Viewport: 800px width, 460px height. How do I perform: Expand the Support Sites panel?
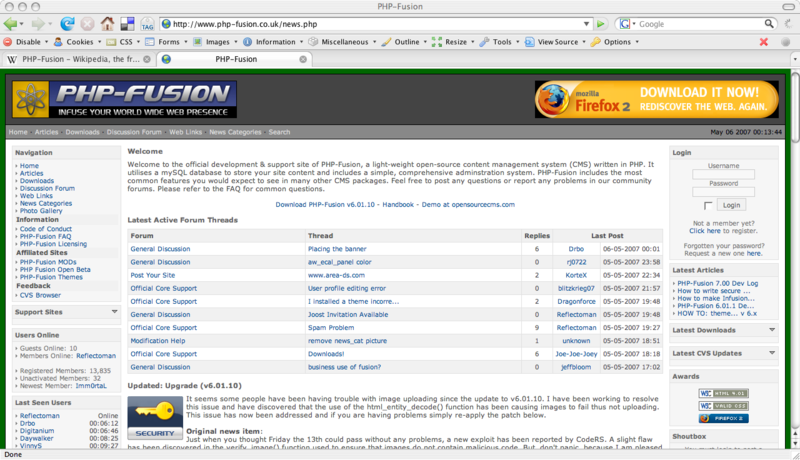[x=114, y=312]
